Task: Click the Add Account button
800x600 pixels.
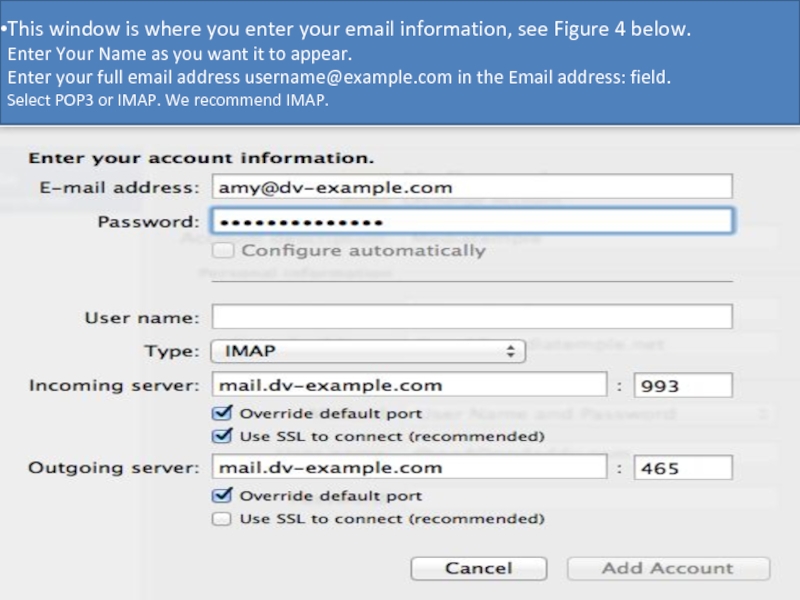Action: click(x=668, y=568)
